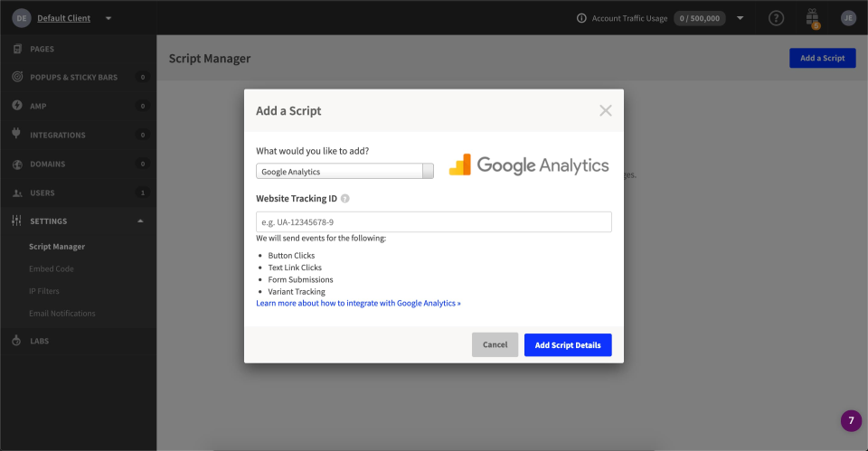Click the Labs flask icon
Viewport: 868px width, 451px height.
click(16, 341)
